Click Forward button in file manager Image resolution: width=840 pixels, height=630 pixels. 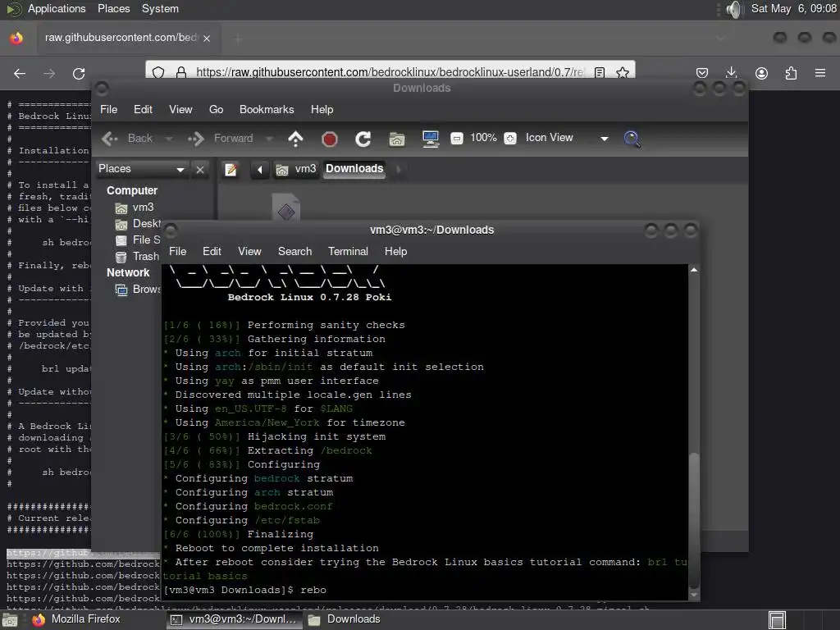coord(220,139)
